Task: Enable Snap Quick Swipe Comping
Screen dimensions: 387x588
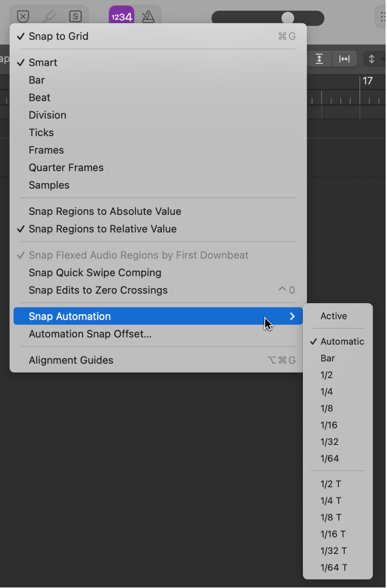Action: click(94, 272)
